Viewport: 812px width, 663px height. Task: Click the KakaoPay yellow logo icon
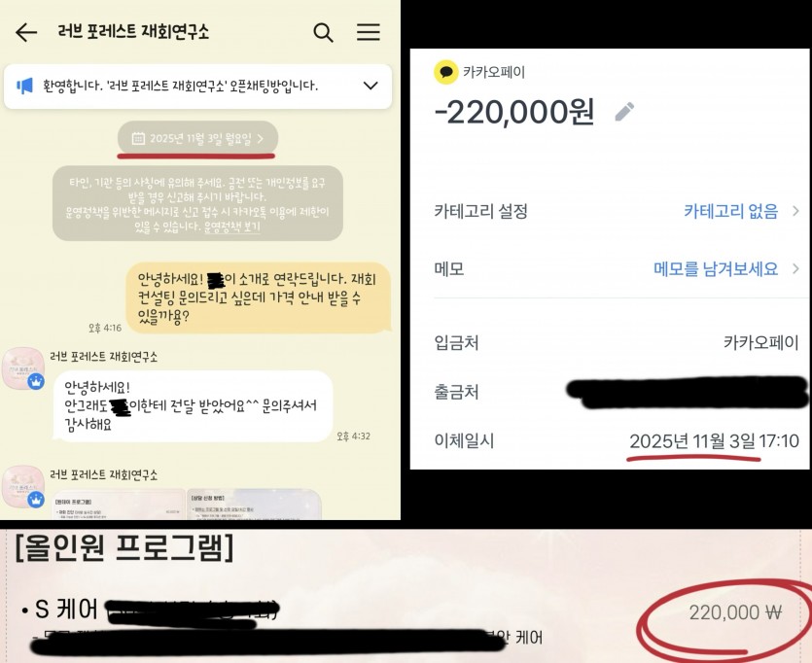pyautogui.click(x=445, y=72)
